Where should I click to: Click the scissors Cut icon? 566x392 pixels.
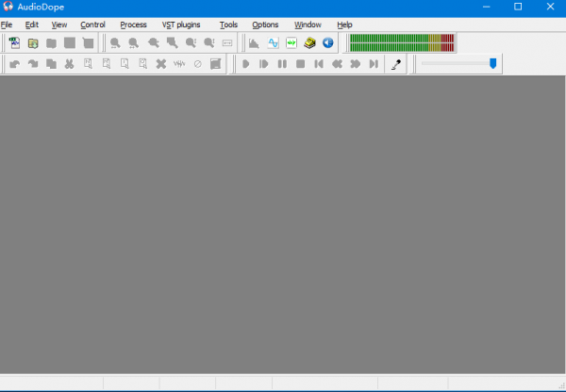(x=69, y=64)
